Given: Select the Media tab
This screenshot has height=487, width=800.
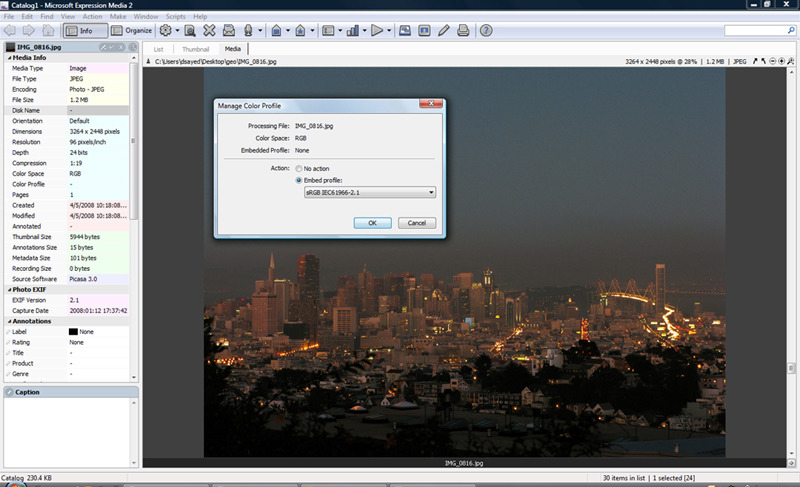Looking at the screenshot, I should tap(233, 49).
